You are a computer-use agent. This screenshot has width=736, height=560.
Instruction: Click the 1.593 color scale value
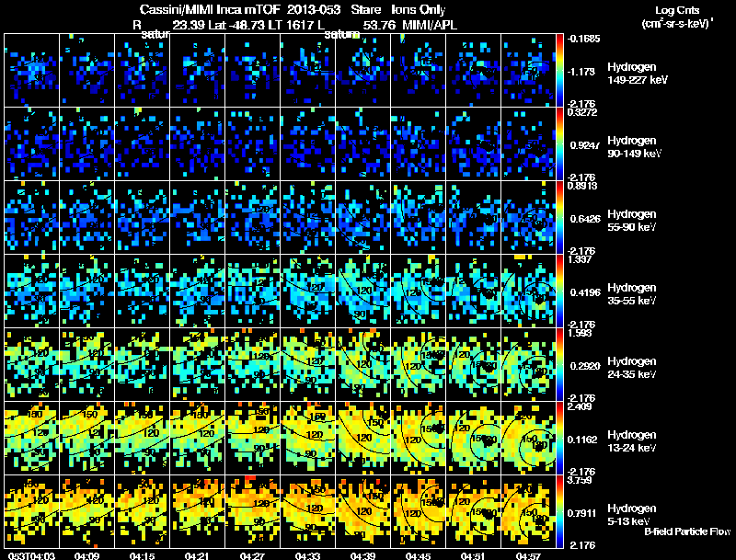(x=581, y=333)
